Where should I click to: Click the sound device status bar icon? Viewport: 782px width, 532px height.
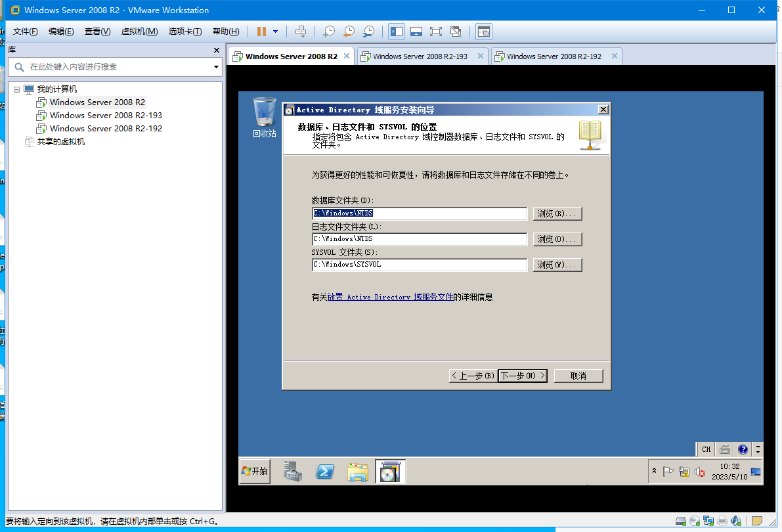736,521
